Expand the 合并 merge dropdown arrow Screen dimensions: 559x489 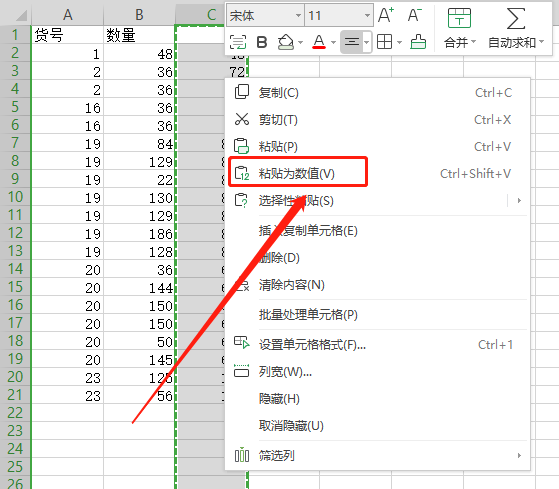click(474, 42)
